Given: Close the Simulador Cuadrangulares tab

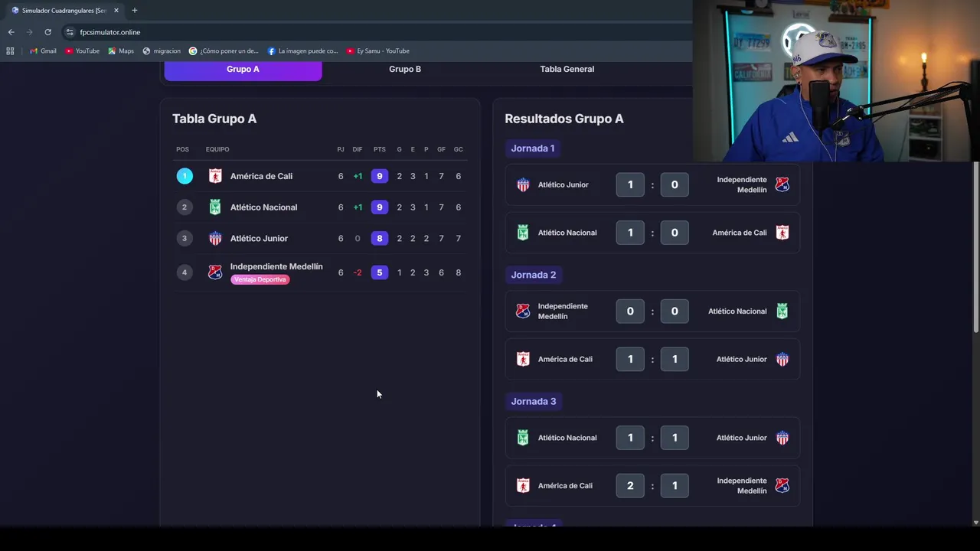Looking at the screenshot, I should click(x=116, y=11).
